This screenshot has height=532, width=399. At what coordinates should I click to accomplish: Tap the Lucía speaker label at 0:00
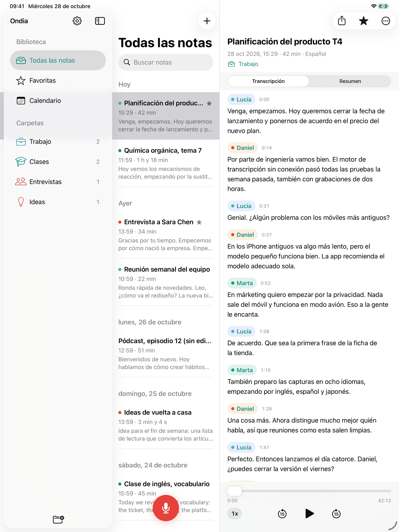[241, 99]
